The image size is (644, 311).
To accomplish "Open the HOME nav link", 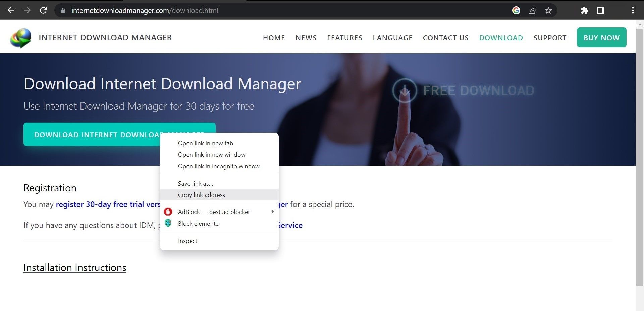I will (x=274, y=38).
